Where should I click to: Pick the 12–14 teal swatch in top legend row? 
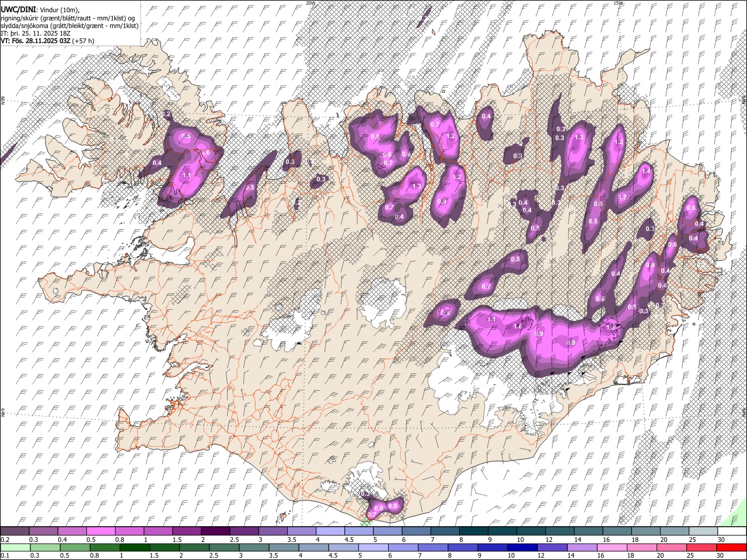click(559, 531)
